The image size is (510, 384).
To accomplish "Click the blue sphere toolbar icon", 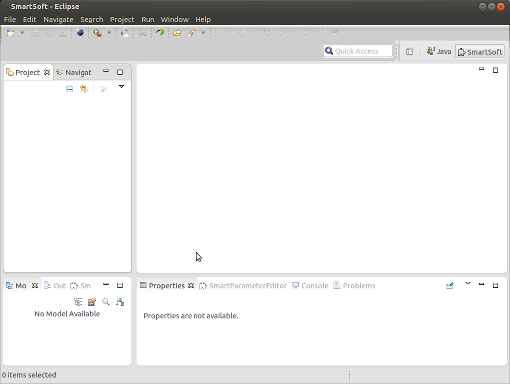I will pyautogui.click(x=80, y=33).
